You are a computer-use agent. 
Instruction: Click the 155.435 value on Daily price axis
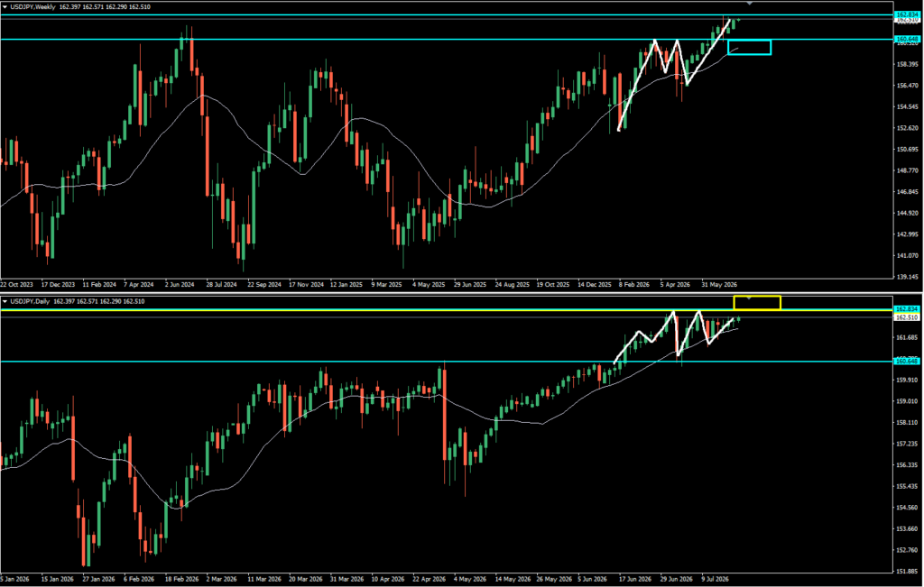point(908,486)
